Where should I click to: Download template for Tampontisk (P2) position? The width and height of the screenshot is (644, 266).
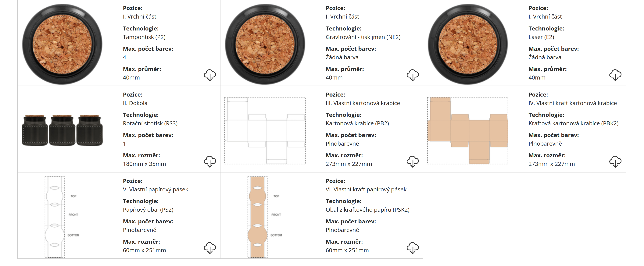[x=210, y=75]
